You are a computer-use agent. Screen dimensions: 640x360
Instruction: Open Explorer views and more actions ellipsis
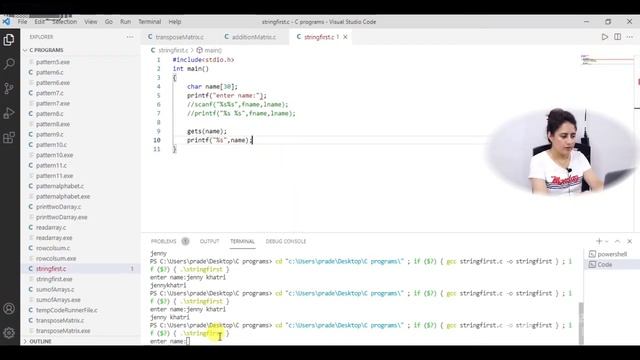point(130,37)
